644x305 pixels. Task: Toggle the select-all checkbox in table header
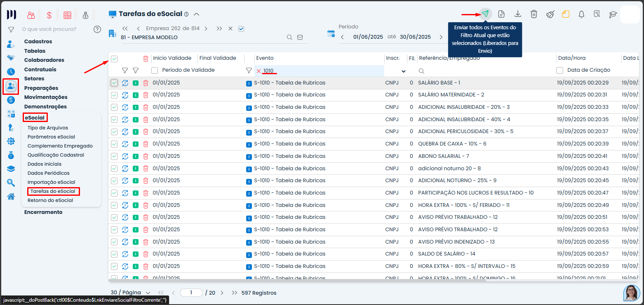point(114,59)
